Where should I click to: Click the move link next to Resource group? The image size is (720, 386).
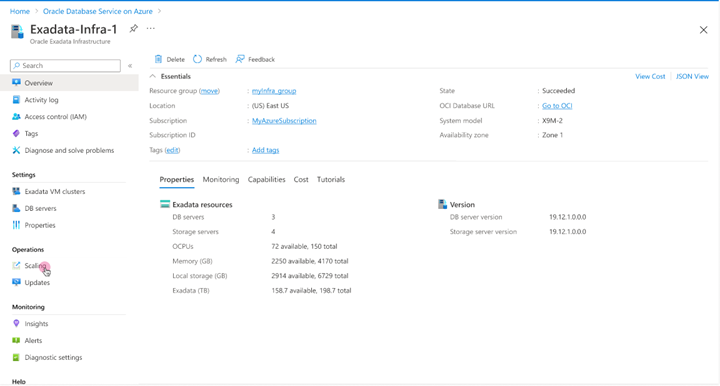pos(209,91)
